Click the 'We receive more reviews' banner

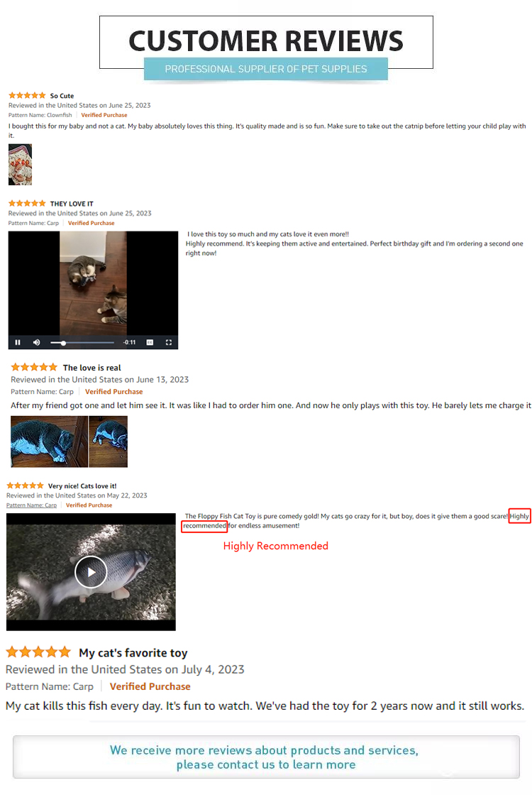[266, 757]
